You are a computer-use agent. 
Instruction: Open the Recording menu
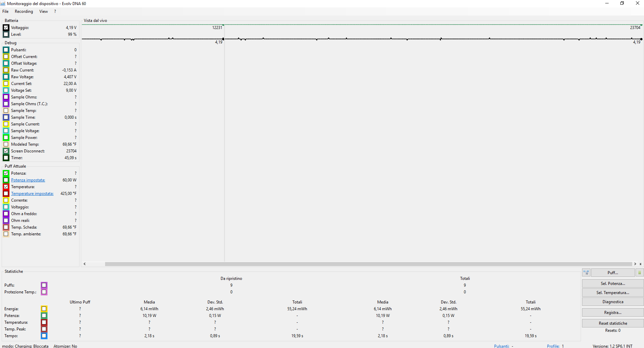24,11
